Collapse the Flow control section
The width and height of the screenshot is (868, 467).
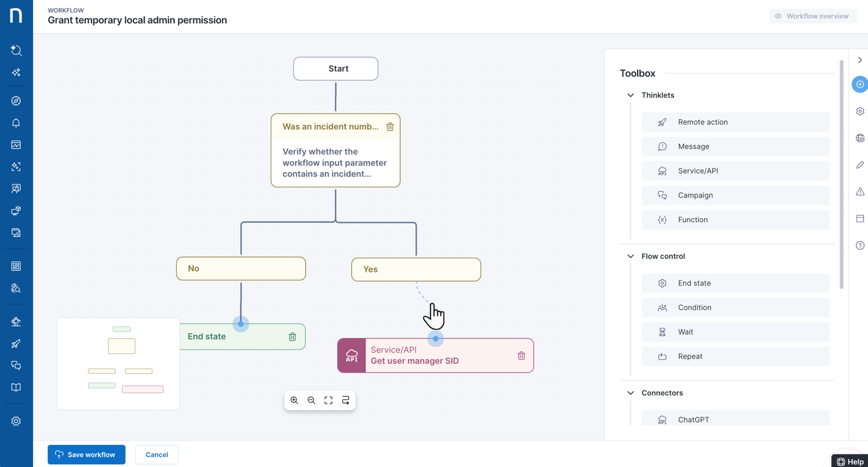point(631,256)
